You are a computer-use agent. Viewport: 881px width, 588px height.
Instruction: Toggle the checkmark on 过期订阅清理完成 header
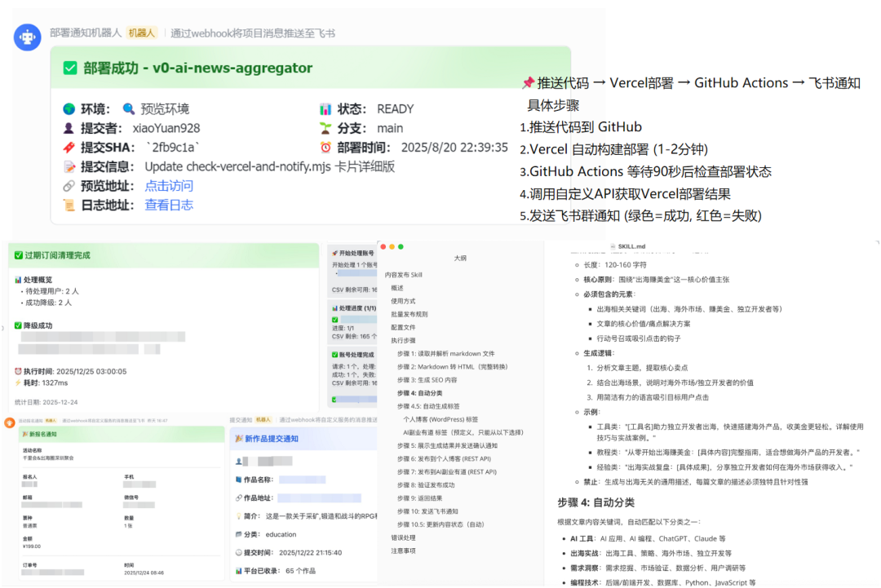[x=17, y=255]
